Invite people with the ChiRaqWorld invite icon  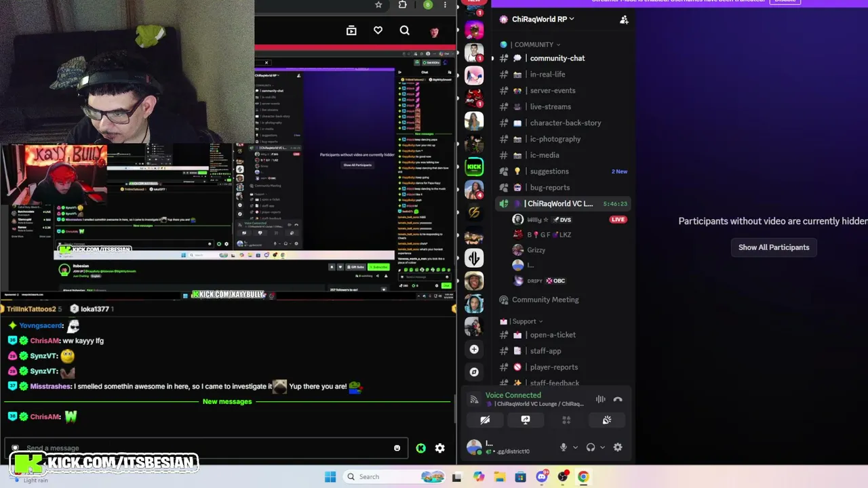[624, 20]
